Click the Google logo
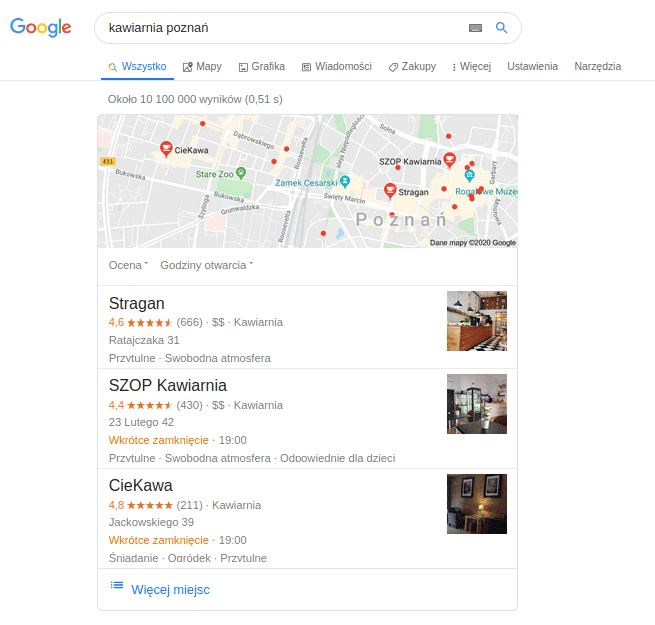 point(41,28)
